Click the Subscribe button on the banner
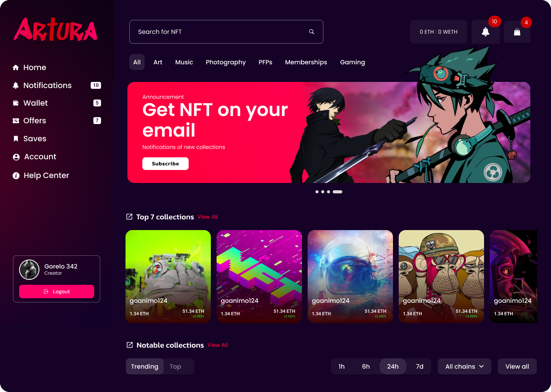The height and width of the screenshot is (392, 551). pyautogui.click(x=165, y=163)
